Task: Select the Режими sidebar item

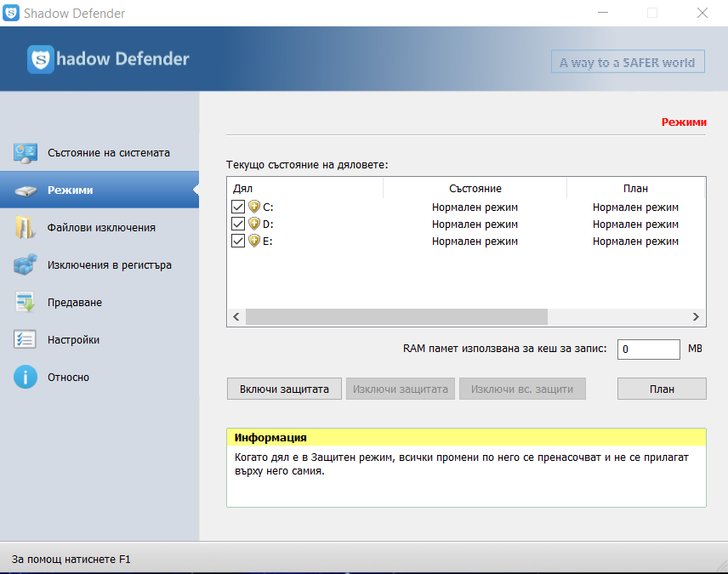Action: 100,190
